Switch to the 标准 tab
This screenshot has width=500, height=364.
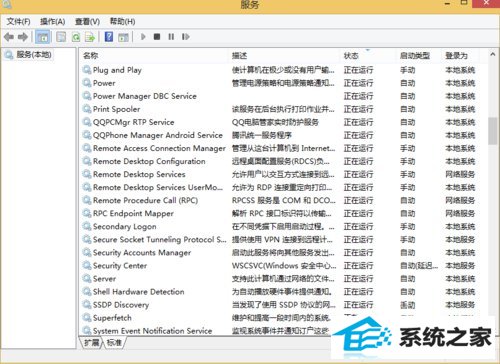tap(114, 342)
